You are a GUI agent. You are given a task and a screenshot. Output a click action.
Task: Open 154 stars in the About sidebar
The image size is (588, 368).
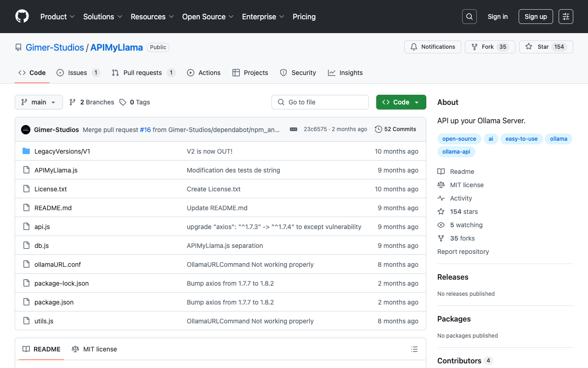[x=458, y=212]
